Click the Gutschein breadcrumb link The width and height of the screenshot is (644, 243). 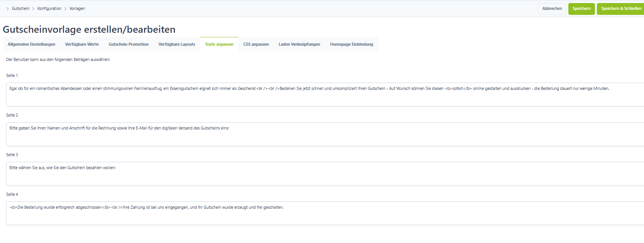(x=21, y=8)
